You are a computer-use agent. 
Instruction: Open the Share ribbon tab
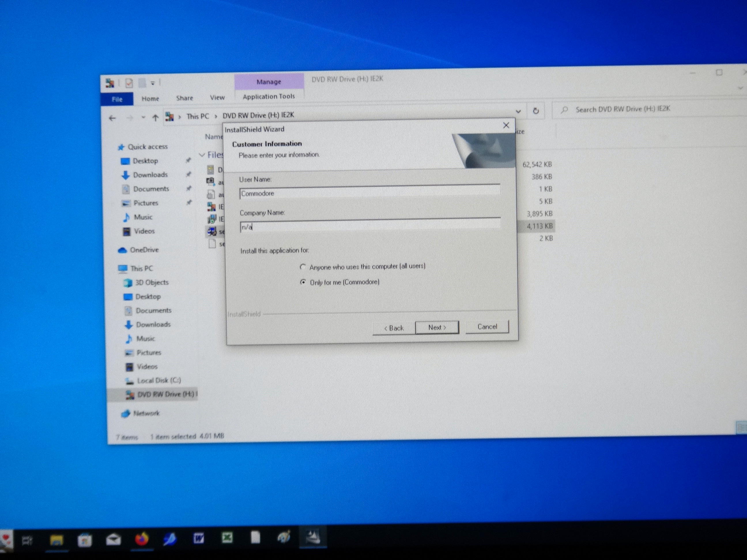185,98
